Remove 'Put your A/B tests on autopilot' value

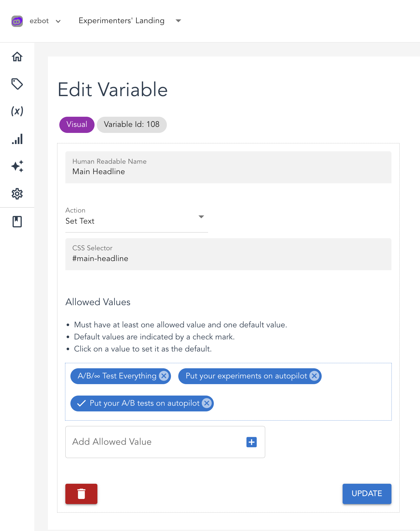point(207,403)
